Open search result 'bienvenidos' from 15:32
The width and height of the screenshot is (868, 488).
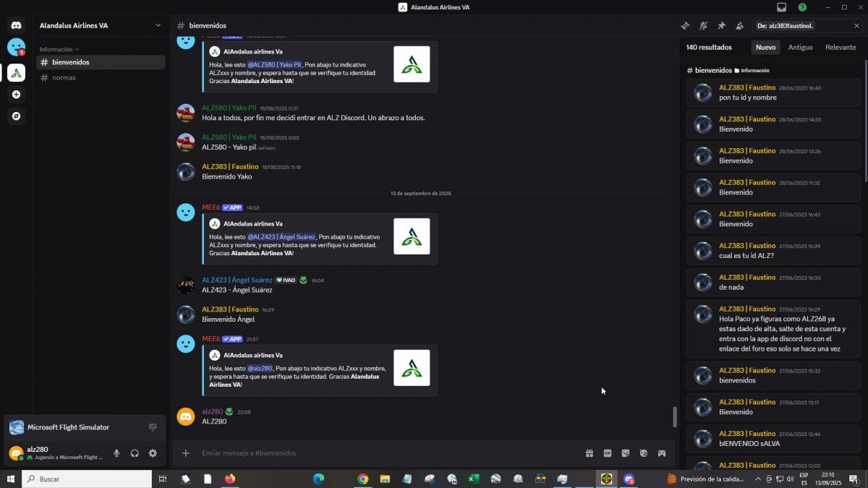773,375
